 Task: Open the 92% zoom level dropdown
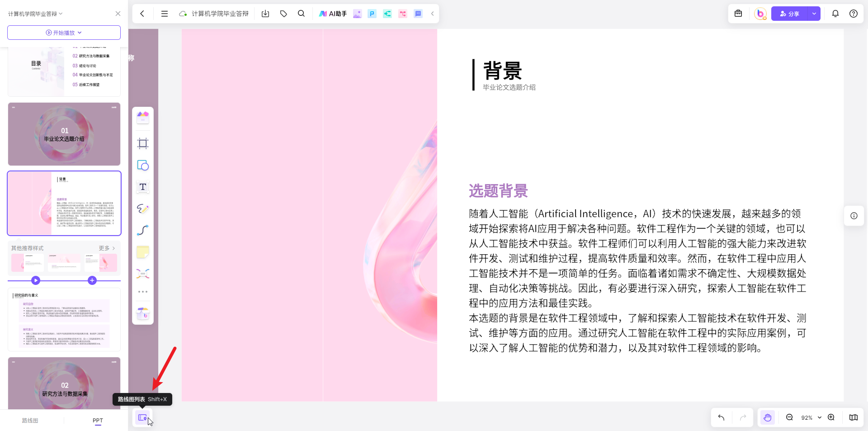811,418
